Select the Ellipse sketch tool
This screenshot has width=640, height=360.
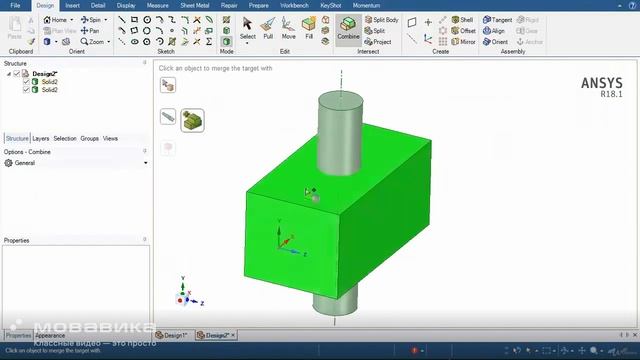tap(134, 42)
